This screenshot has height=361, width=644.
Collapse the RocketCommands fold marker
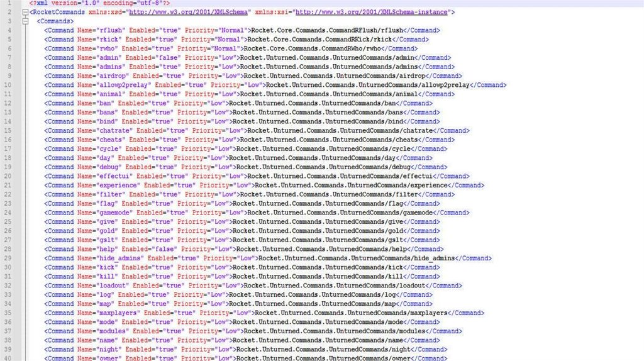(x=25, y=13)
